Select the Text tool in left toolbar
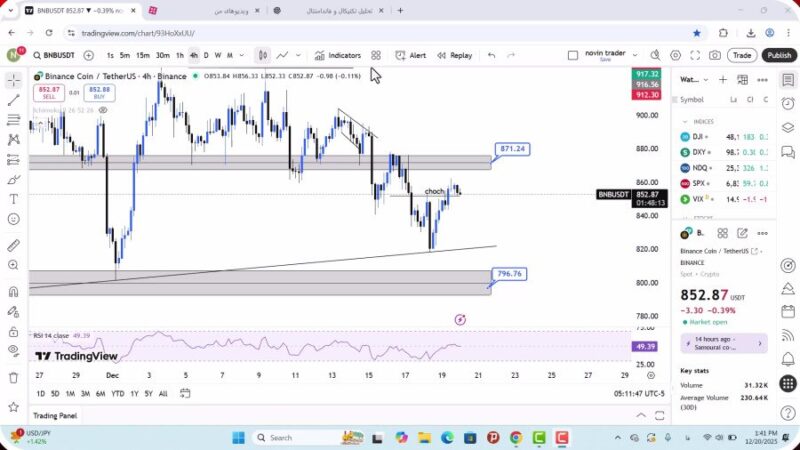Image resolution: width=800 pixels, height=450 pixels. click(x=13, y=199)
